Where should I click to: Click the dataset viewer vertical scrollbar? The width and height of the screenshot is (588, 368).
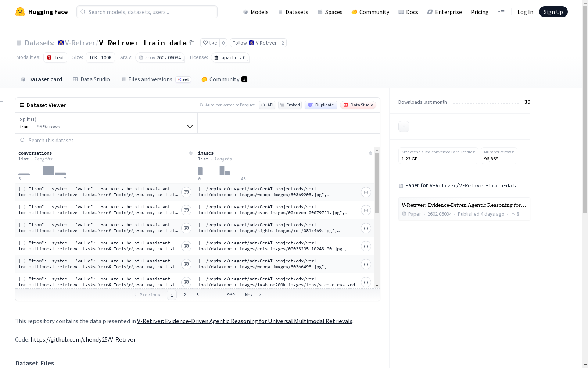click(x=377, y=183)
